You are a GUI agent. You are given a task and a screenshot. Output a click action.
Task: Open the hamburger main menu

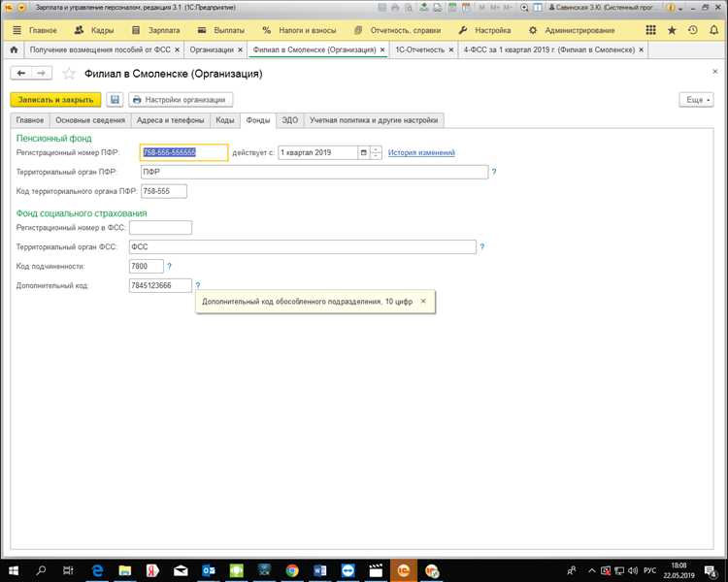17,31
